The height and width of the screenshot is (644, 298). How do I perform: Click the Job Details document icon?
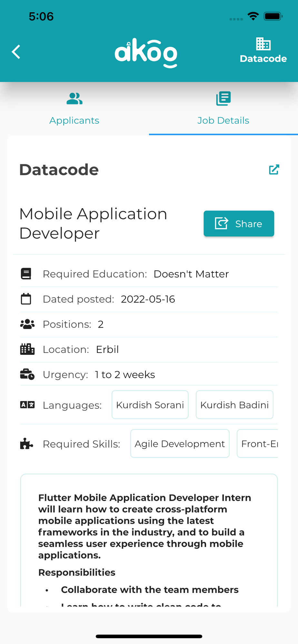click(223, 98)
